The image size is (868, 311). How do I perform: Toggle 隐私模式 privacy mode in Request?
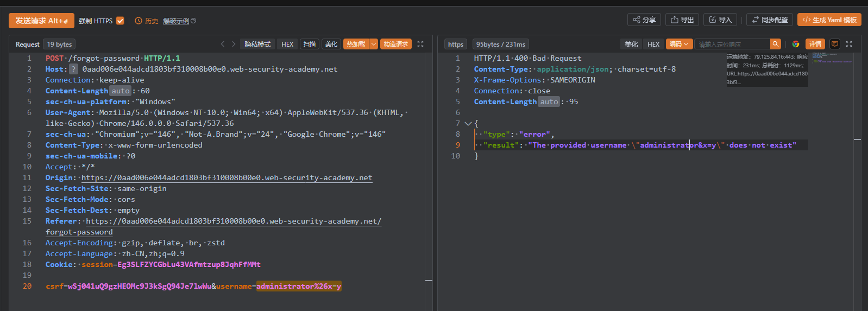257,44
